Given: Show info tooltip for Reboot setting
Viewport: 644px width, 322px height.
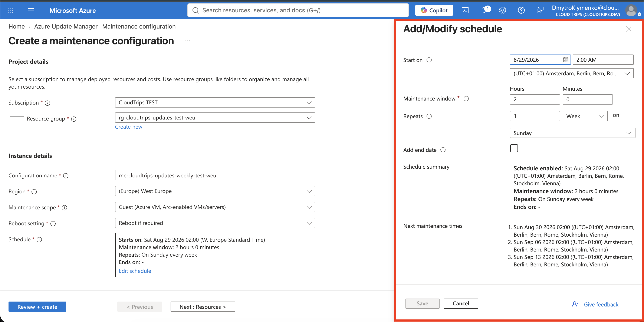Looking at the screenshot, I should coord(53,224).
